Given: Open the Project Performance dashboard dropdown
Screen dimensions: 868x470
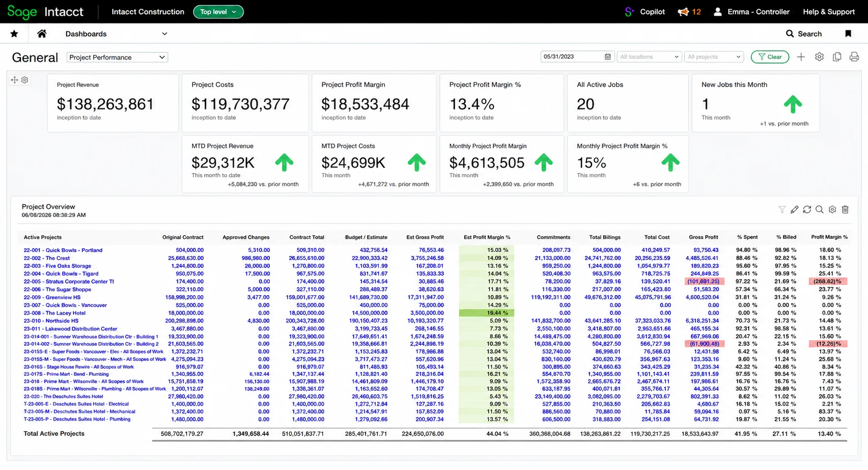Looking at the screenshot, I should coord(117,58).
